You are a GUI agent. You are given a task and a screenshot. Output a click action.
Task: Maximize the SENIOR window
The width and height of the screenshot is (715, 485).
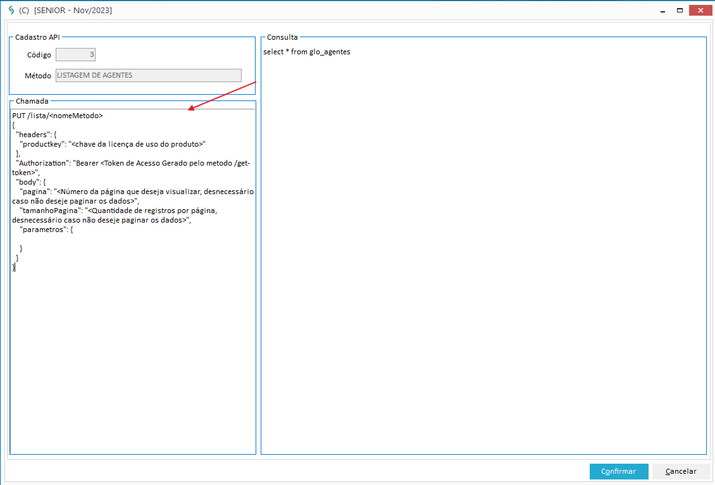680,9
